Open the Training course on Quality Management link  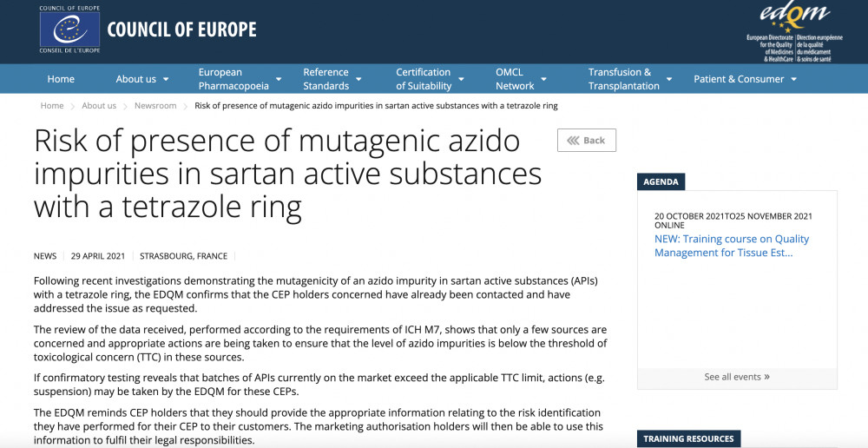pos(731,246)
